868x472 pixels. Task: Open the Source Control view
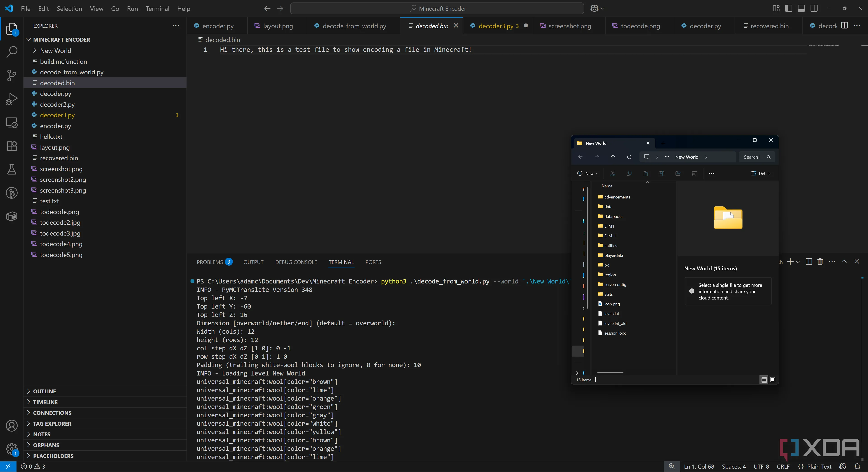click(x=12, y=75)
